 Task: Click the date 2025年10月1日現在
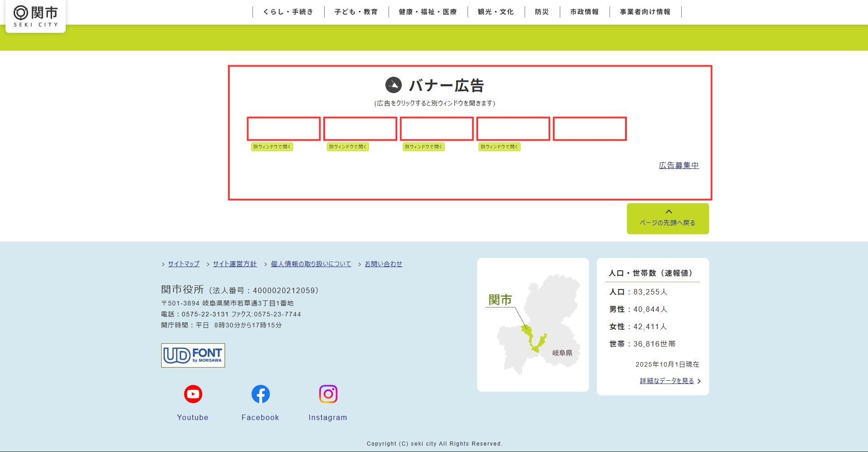click(667, 364)
